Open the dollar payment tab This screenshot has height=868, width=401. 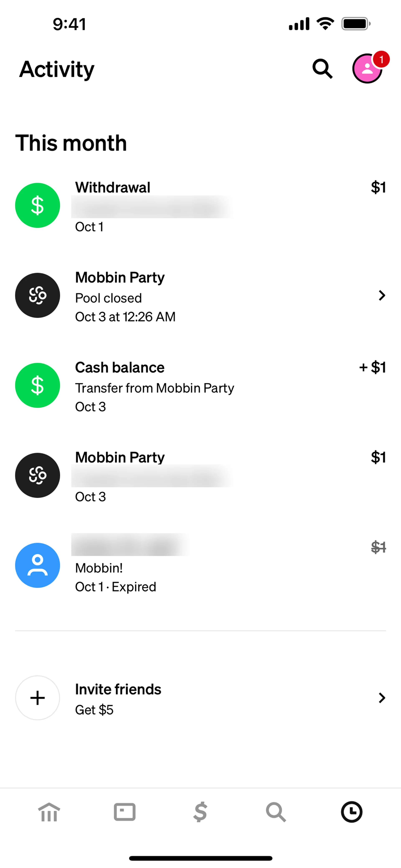[200, 812]
